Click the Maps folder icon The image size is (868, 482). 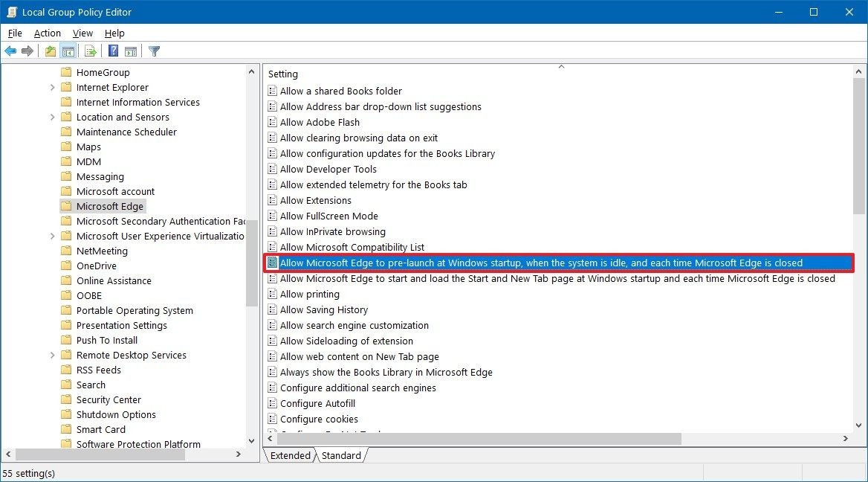coord(66,147)
